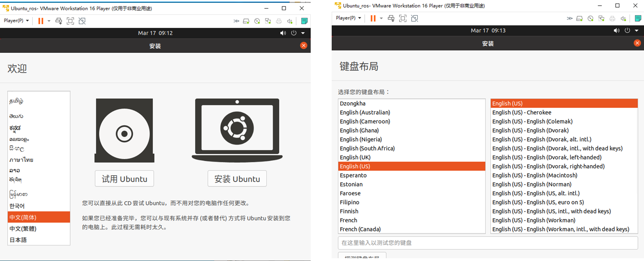This screenshot has height=261, width=644.
Task: Select 한국어 in the language list
Action: click(39, 206)
